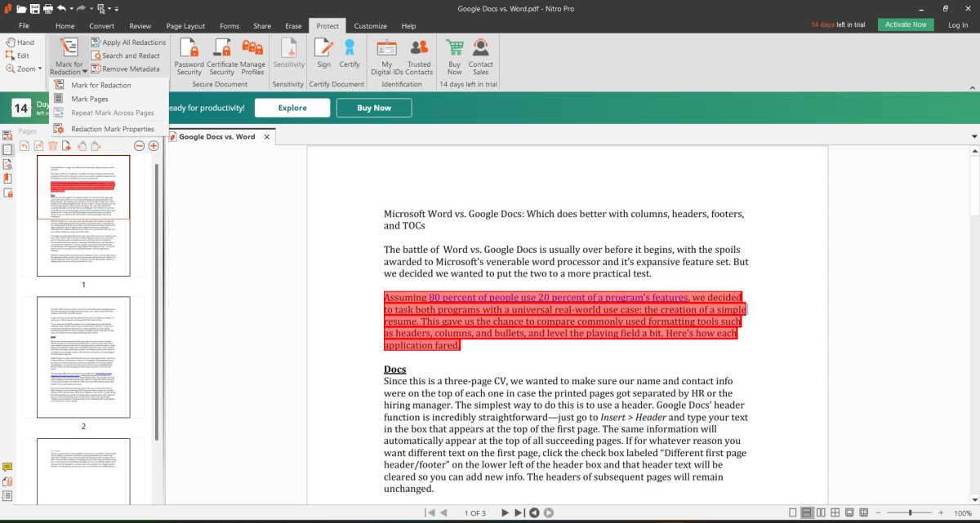The height and width of the screenshot is (523, 980).
Task: Jump to the last page
Action: (519, 512)
